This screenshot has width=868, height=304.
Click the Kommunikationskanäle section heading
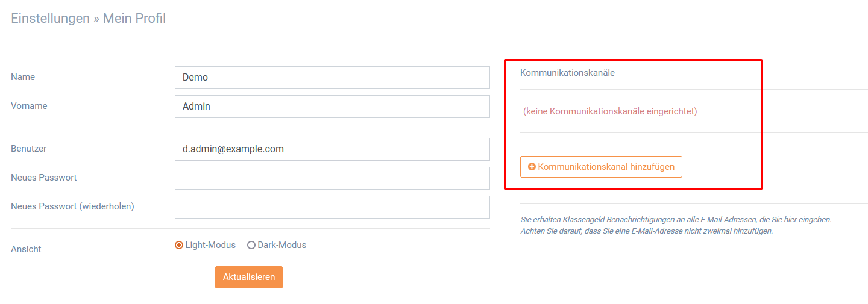[567, 72]
